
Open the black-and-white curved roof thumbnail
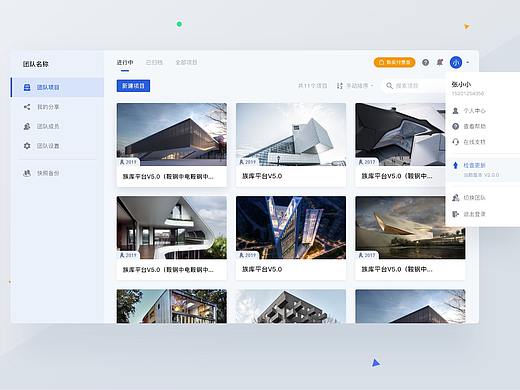tap(400, 134)
